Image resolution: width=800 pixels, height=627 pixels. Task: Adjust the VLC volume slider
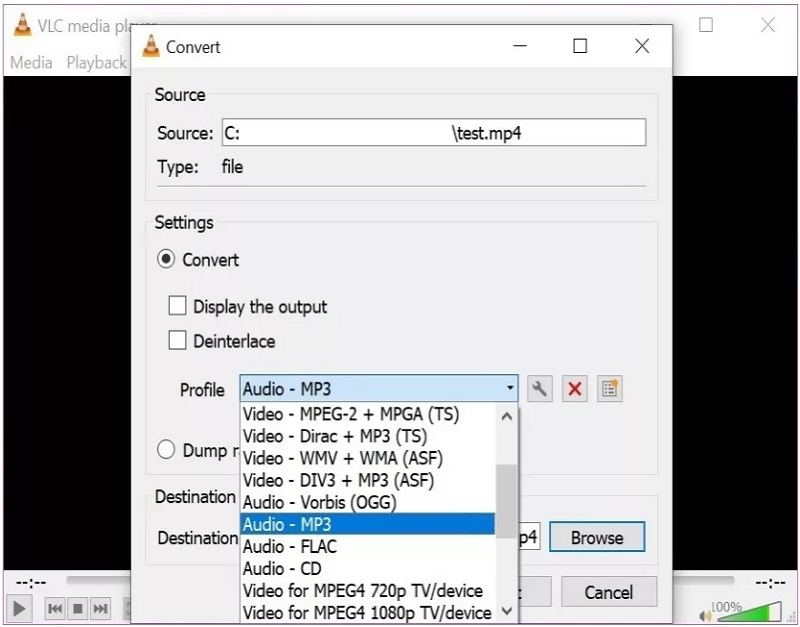click(749, 611)
